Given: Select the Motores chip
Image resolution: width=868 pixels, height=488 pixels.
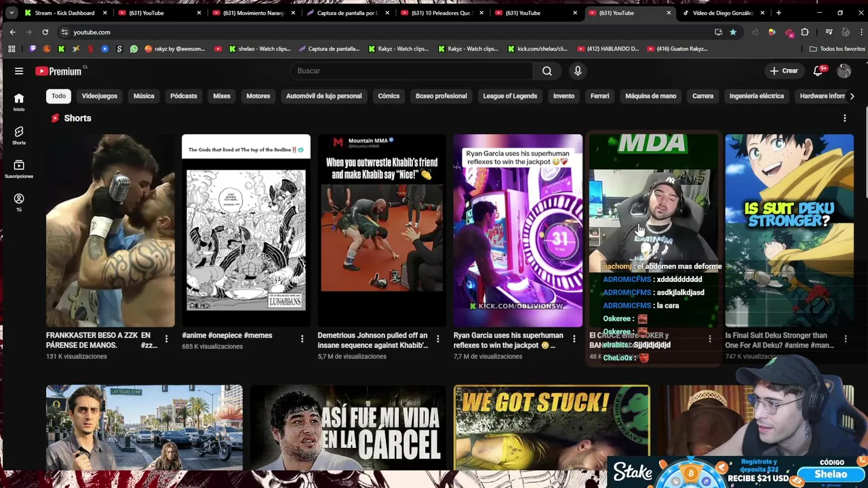Looking at the screenshot, I should point(258,96).
